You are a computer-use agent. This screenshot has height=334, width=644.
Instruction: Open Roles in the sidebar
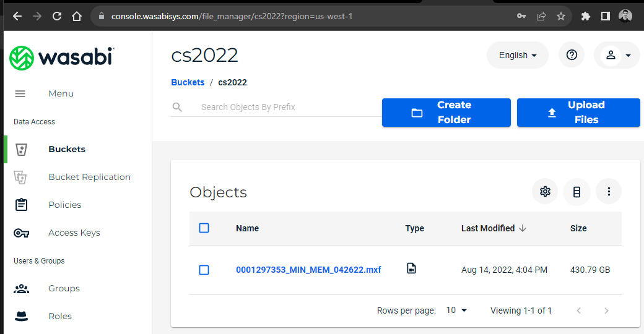click(x=60, y=316)
